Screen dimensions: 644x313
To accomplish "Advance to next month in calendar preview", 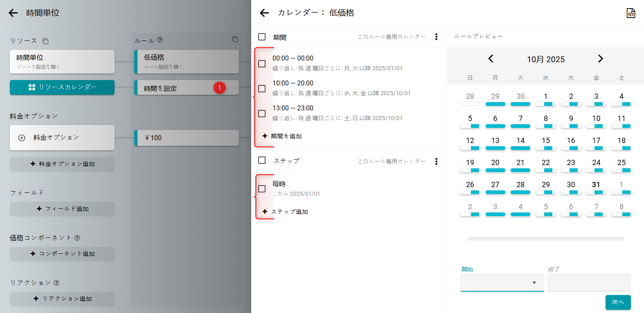I will coord(600,59).
